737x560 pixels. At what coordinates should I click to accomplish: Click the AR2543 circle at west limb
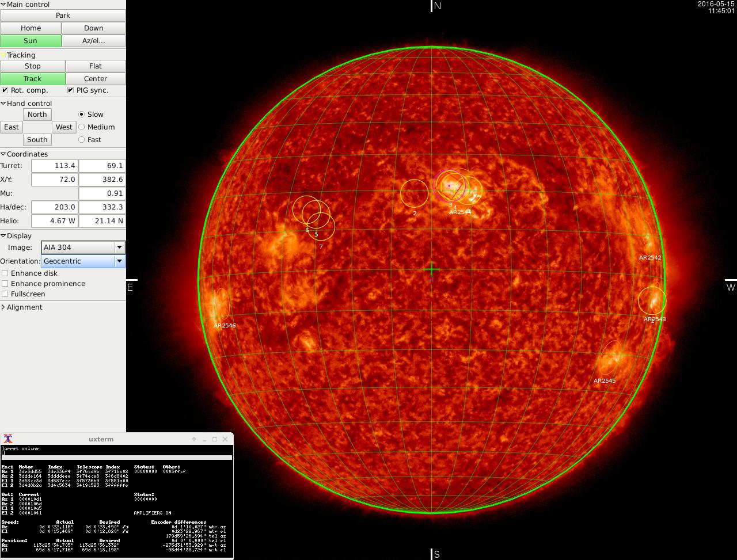click(652, 301)
